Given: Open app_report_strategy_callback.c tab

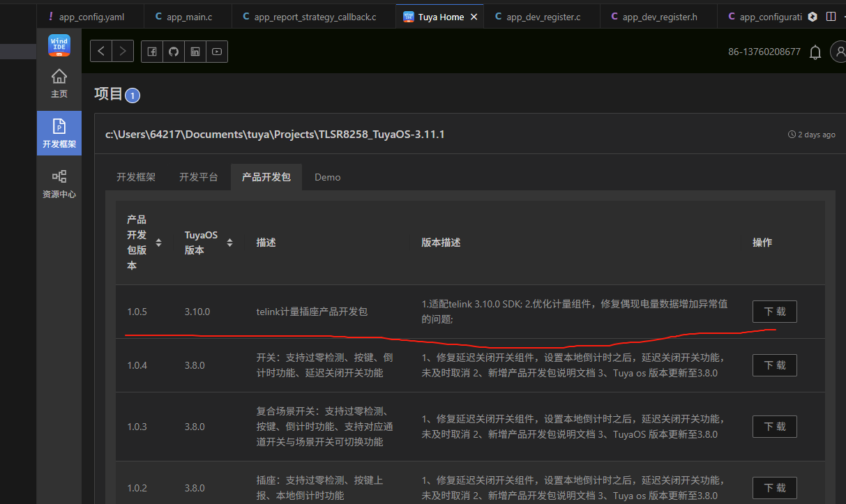Looking at the screenshot, I should (313, 17).
